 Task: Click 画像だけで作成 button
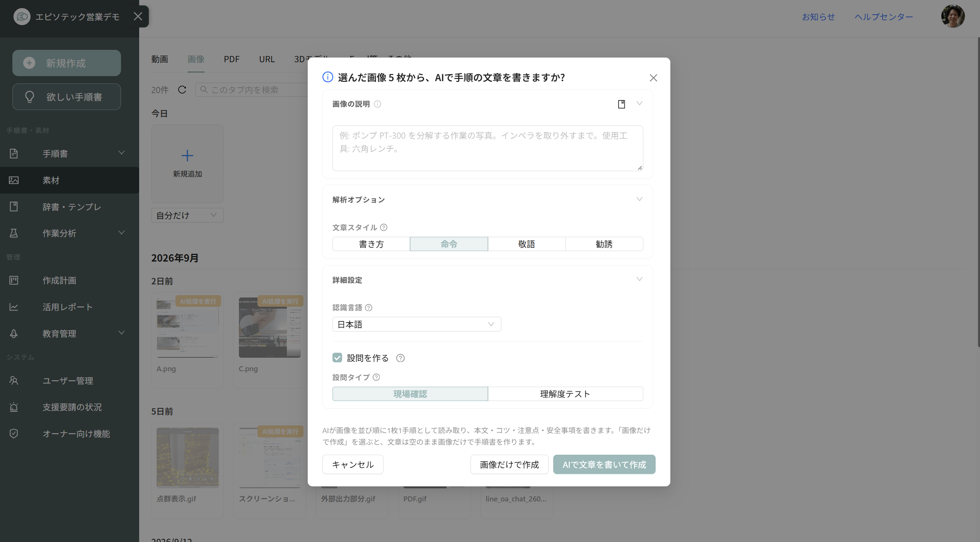pos(509,464)
